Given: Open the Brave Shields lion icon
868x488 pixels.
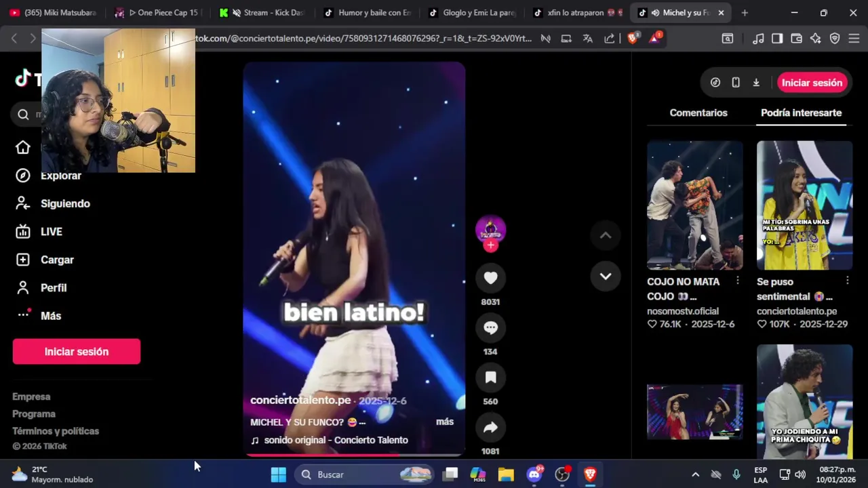Looking at the screenshot, I should [633, 39].
